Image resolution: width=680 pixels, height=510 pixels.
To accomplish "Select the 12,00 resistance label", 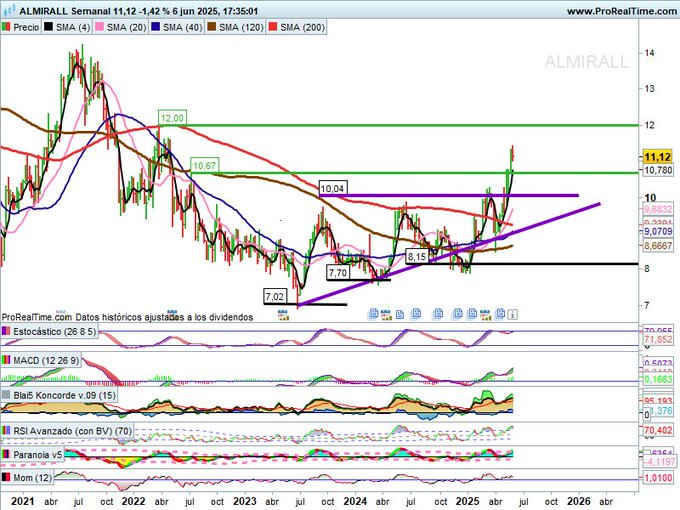I will 172,118.
